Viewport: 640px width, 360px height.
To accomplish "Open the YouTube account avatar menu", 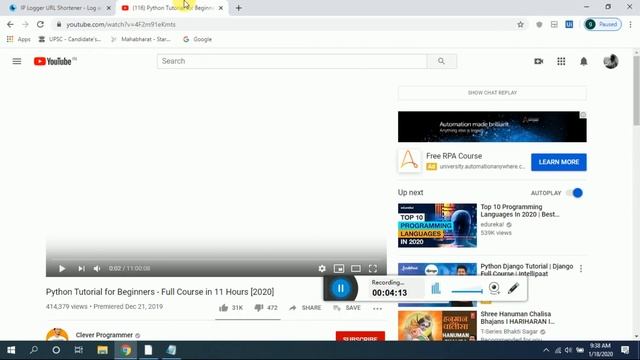I will [x=611, y=61].
